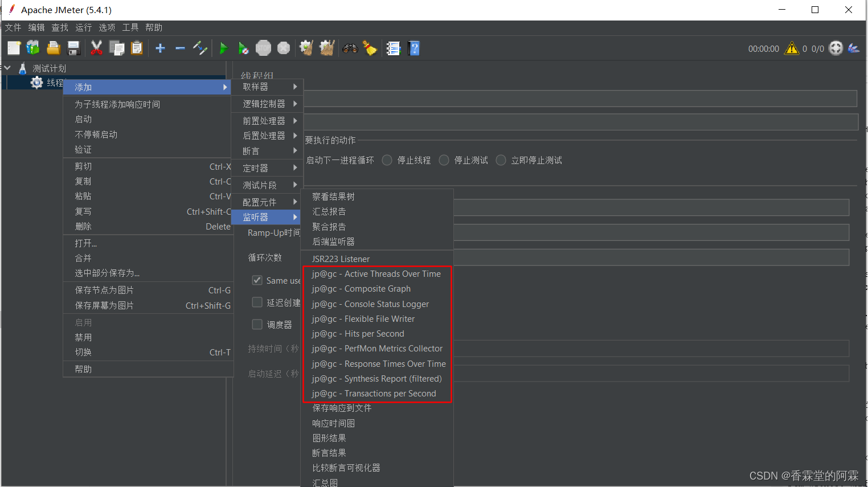Click 保存节点为图片 context entry
868x487 pixels.
[x=148, y=290]
